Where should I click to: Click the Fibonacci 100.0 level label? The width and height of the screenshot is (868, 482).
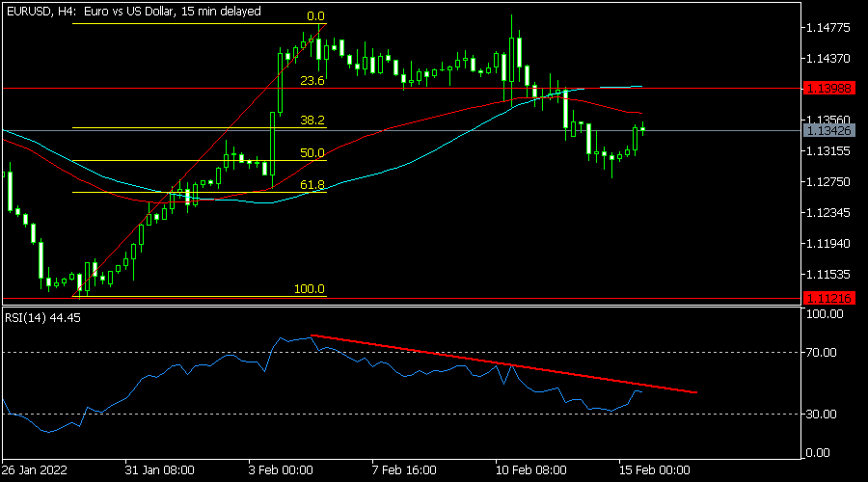coord(310,289)
